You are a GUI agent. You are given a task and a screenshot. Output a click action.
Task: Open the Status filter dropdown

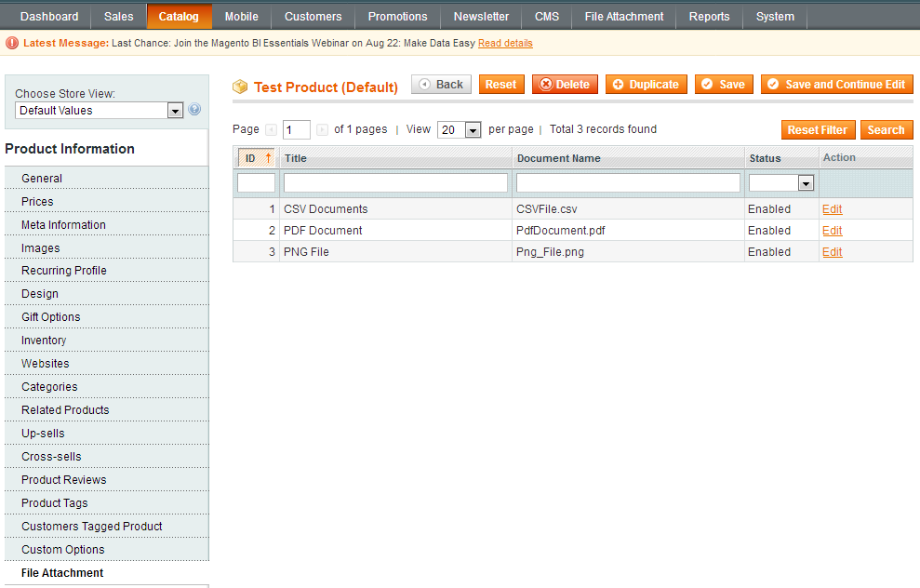781,183
